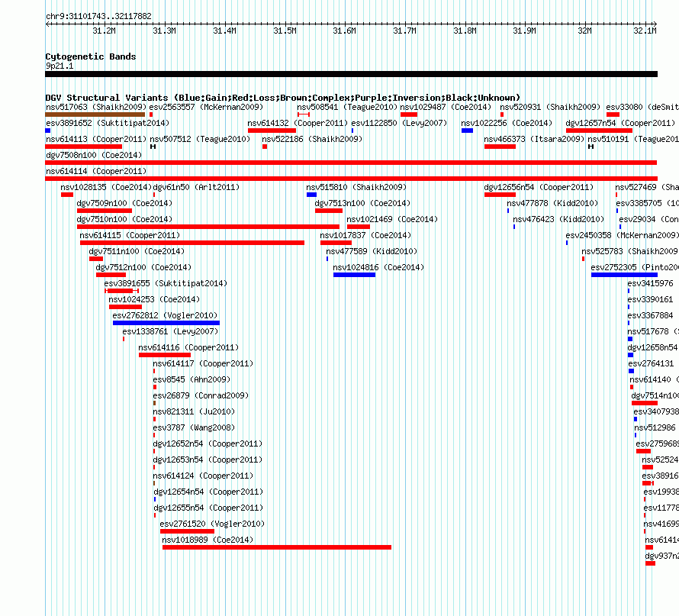
Task: Click the dgv12653n54 (Cooper2011) label
Action: point(208,460)
